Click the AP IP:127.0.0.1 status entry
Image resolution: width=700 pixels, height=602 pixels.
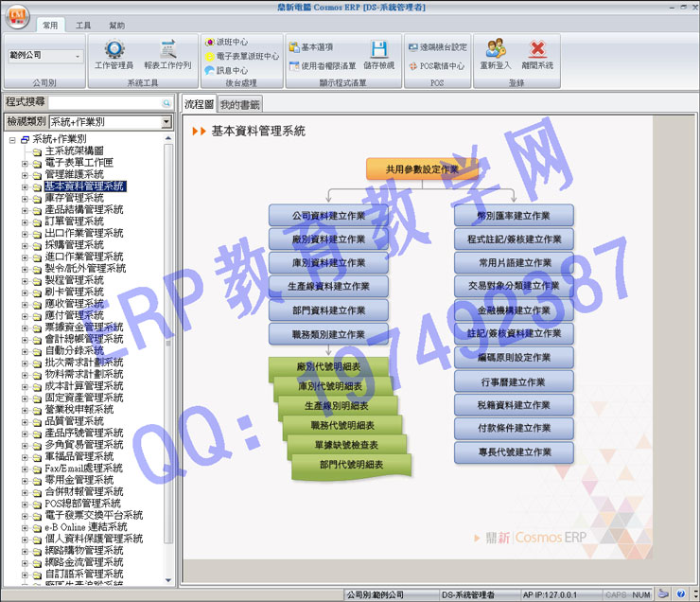[x=550, y=594]
